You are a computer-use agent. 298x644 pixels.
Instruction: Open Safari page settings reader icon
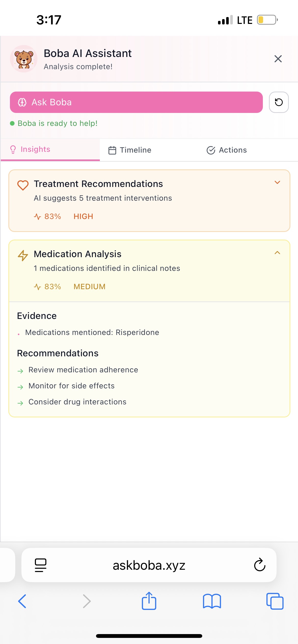40,565
